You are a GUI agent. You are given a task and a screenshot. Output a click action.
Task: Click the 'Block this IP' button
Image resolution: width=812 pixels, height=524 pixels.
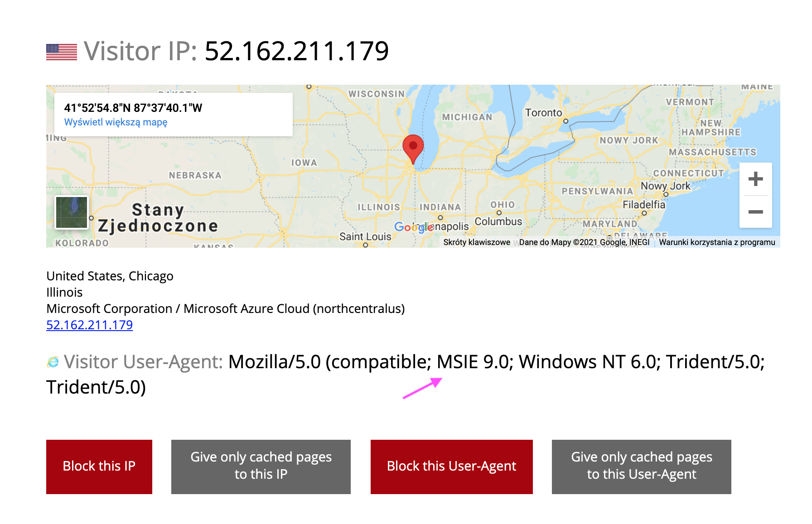pos(99,466)
